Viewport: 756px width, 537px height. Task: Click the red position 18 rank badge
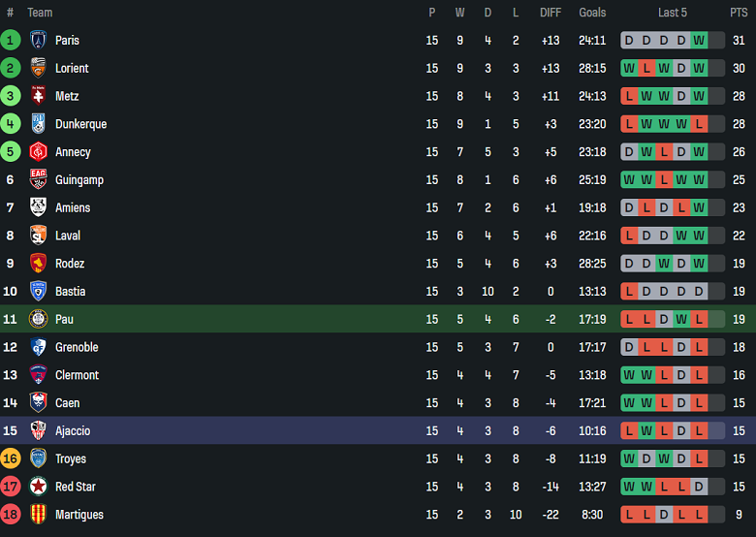tap(11, 515)
